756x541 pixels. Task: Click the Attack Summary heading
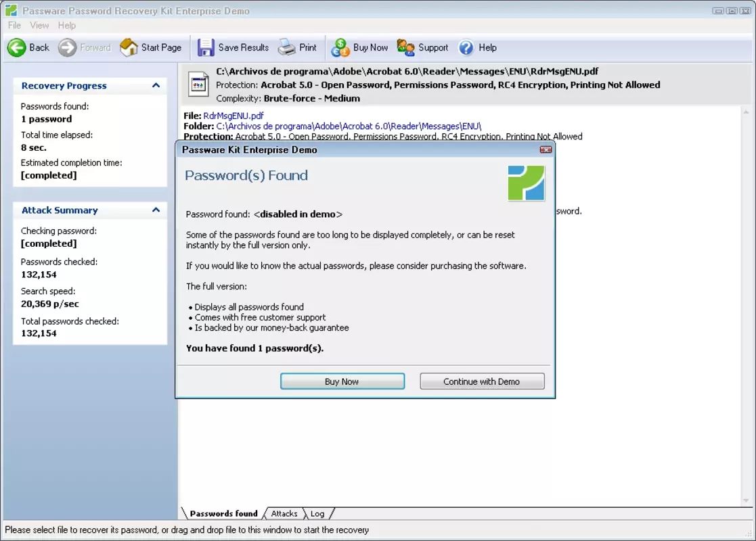[60, 210]
